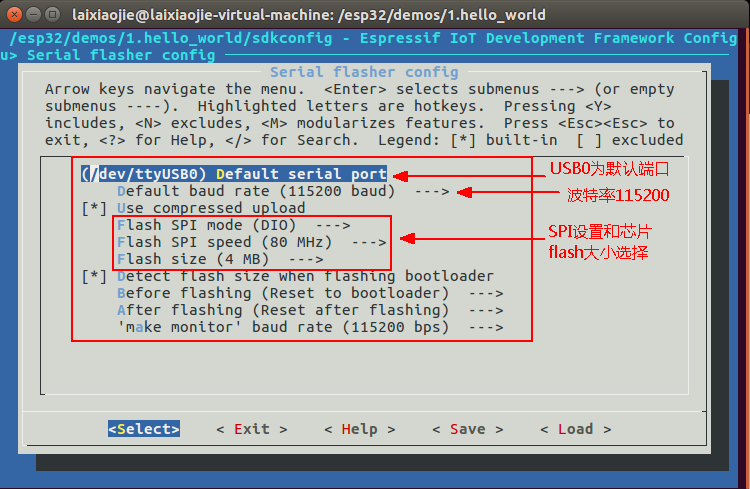
Task: Open the After flashing (Reset after flashing) submenu
Action: click(x=310, y=311)
